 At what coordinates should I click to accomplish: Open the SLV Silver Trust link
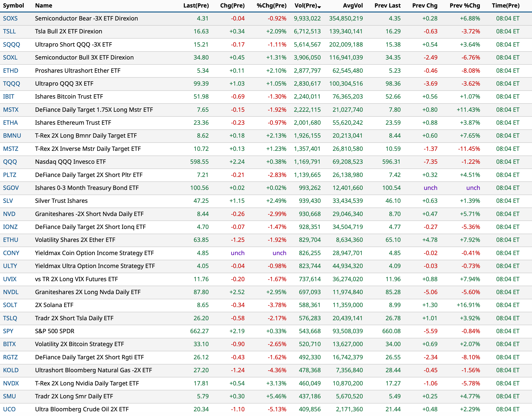tap(8, 201)
